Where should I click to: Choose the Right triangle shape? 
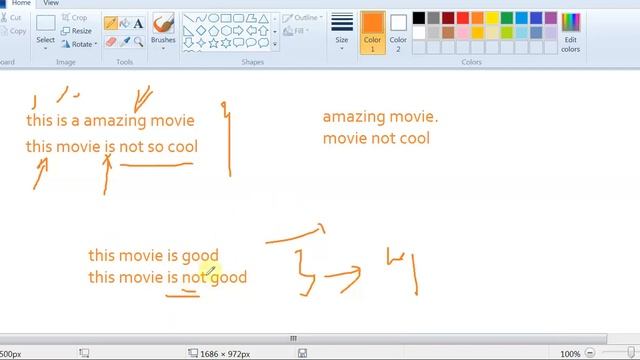(x=189, y=31)
